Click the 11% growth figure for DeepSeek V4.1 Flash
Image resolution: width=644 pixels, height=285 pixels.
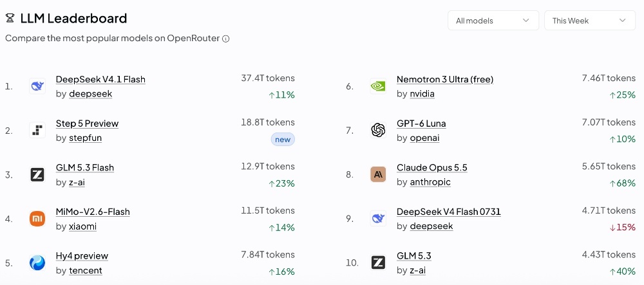pyautogui.click(x=282, y=95)
